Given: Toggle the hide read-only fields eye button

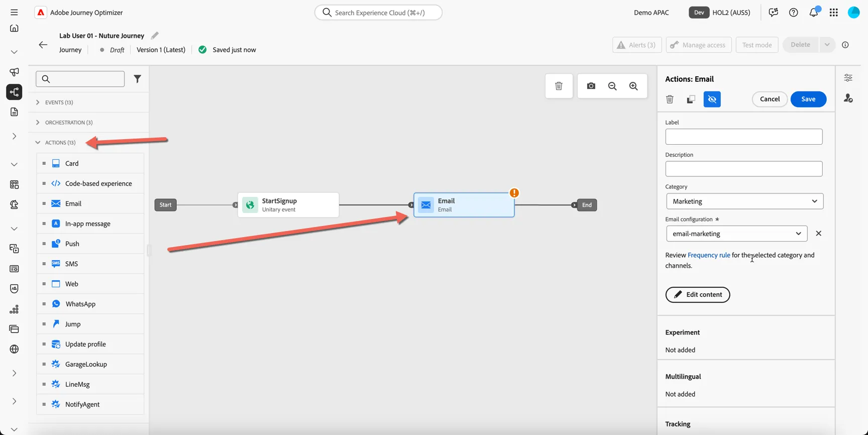Looking at the screenshot, I should click(712, 99).
